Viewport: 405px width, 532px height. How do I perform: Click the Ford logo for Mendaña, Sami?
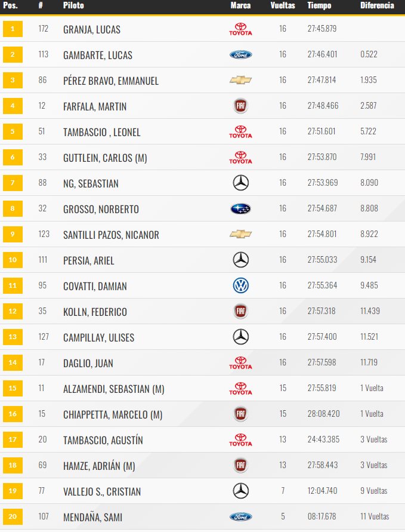tap(240, 516)
